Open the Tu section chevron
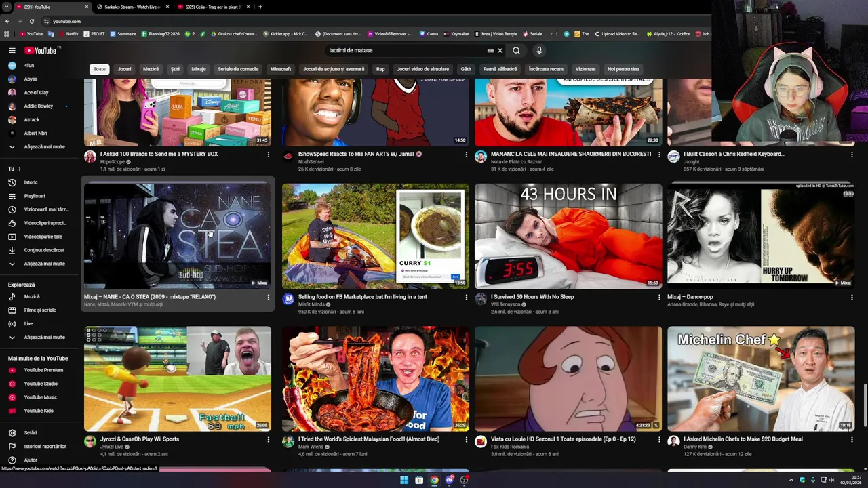This screenshot has height=488, width=868. 19,169
